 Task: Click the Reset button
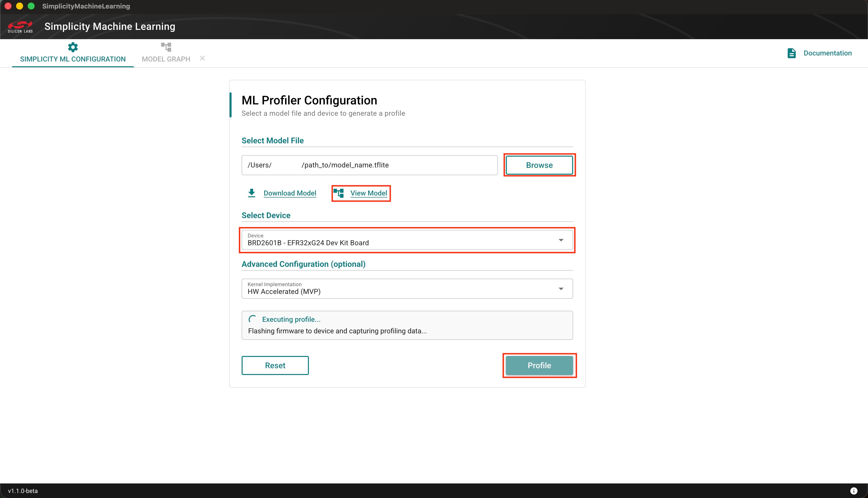pos(275,365)
